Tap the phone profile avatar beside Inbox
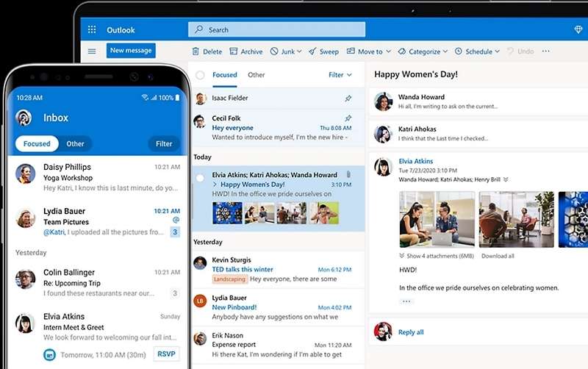 [24, 118]
